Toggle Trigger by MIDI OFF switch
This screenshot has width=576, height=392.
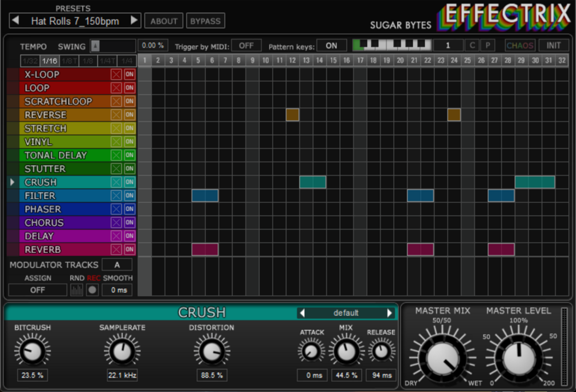pyautogui.click(x=246, y=45)
